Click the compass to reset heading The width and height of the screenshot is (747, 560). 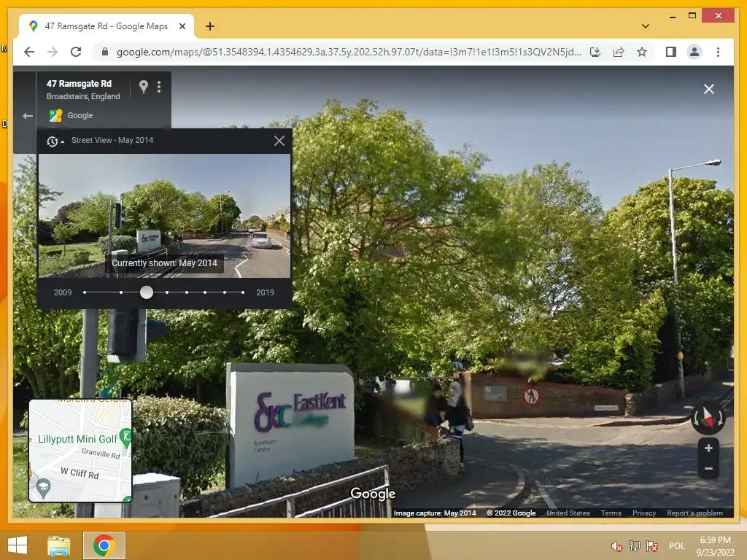tap(708, 418)
